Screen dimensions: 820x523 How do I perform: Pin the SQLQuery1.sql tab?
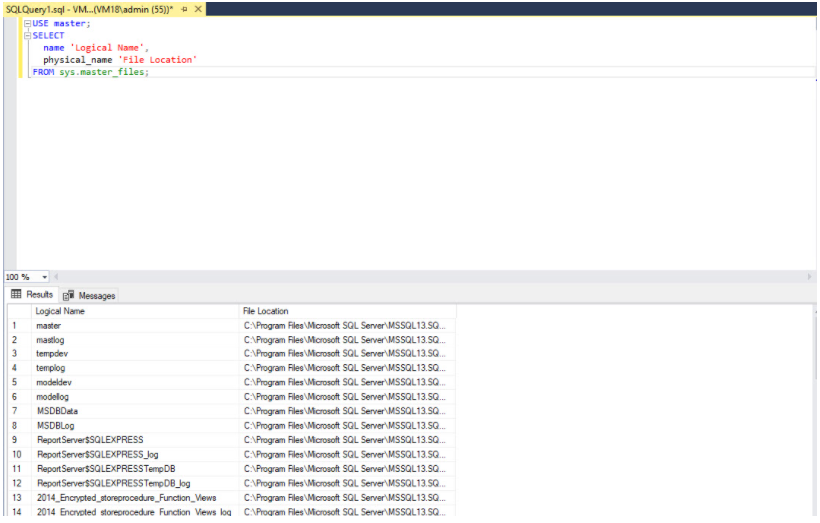click(x=184, y=9)
